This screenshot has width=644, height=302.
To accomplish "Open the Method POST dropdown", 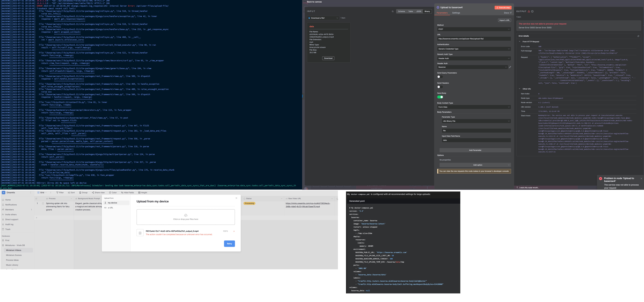I will click(x=474, y=29).
